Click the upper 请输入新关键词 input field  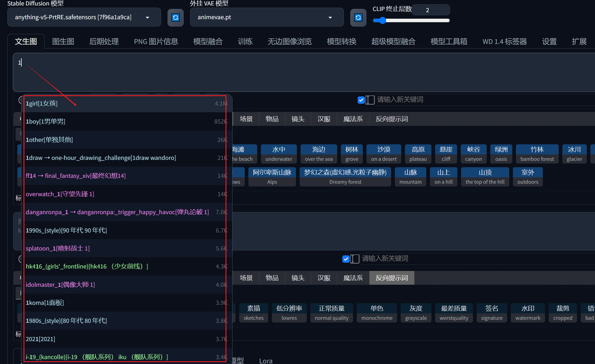[x=485, y=100]
